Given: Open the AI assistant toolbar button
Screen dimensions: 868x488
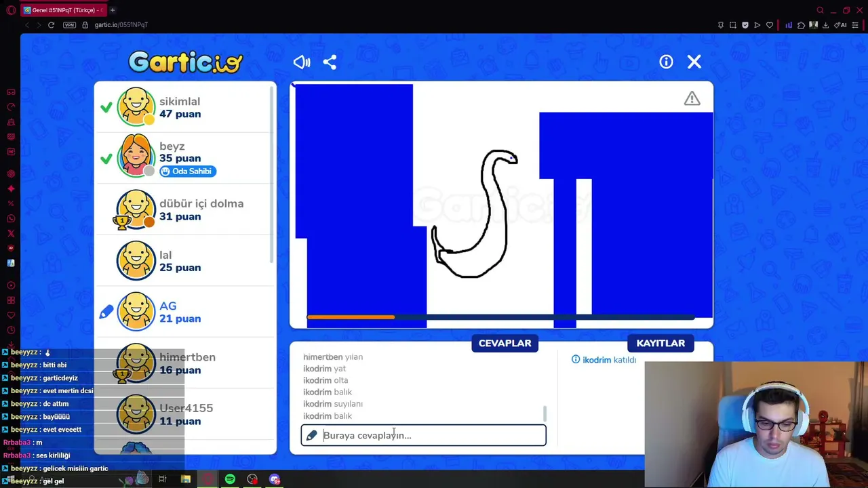Looking at the screenshot, I should 842,25.
